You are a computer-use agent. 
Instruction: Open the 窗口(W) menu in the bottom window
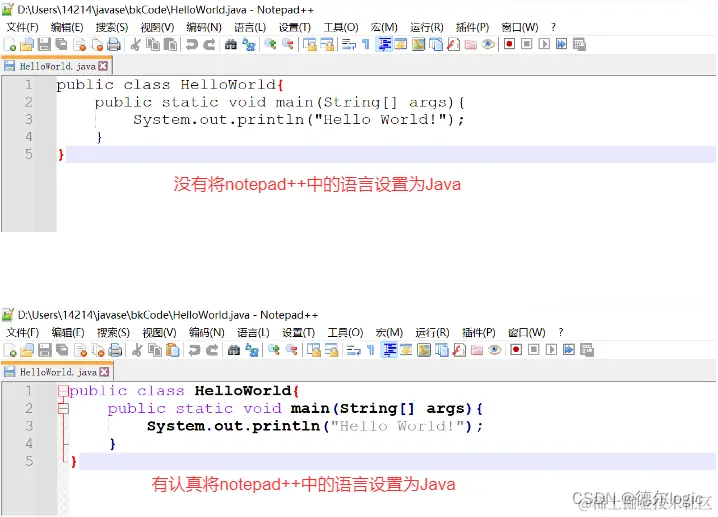pyautogui.click(x=527, y=332)
